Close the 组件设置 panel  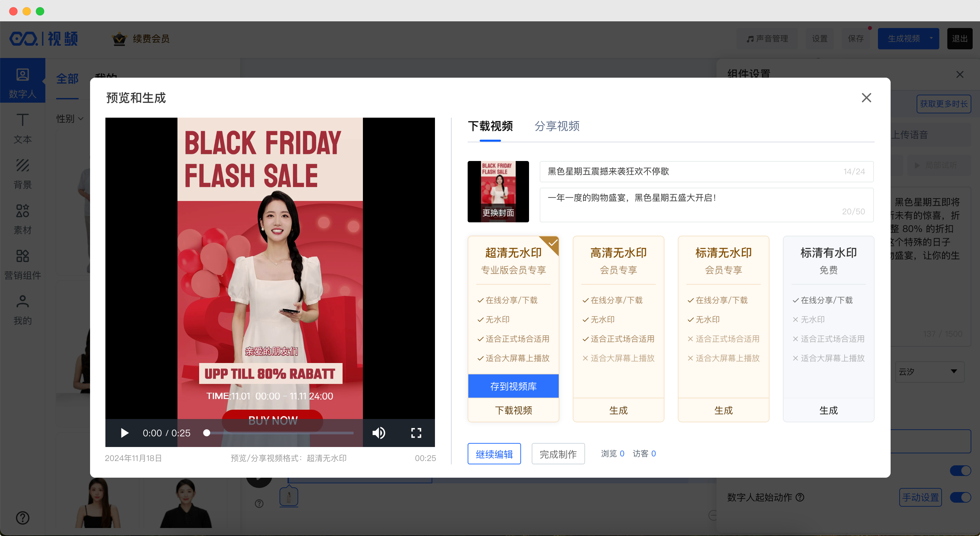(959, 74)
